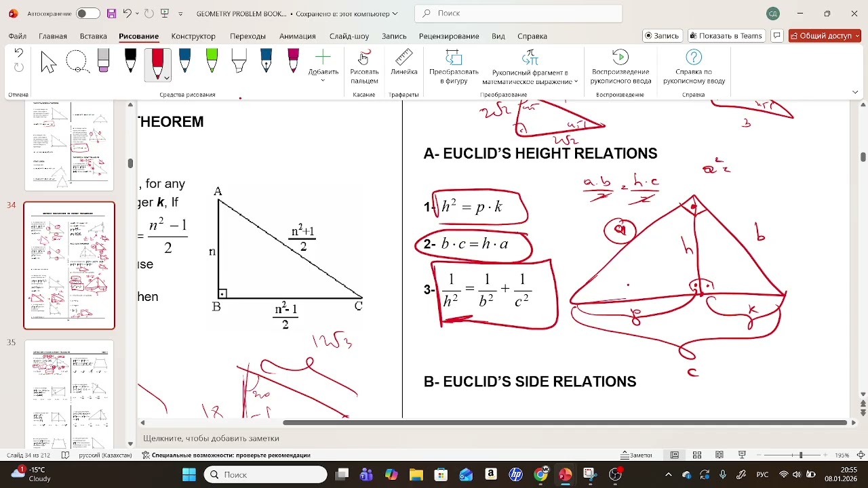
Task: Select the black pen
Action: coord(130,61)
